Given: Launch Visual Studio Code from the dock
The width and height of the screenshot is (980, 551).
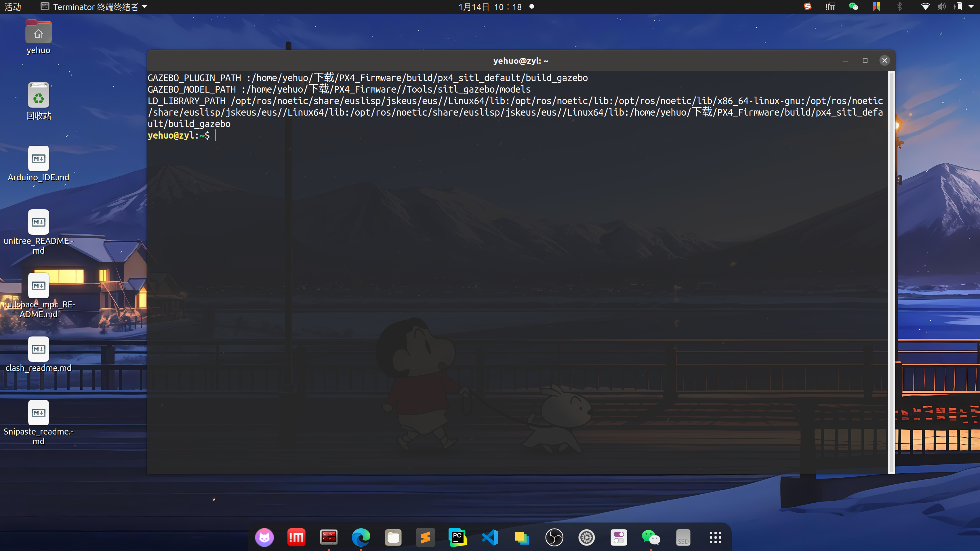Looking at the screenshot, I should (x=490, y=537).
